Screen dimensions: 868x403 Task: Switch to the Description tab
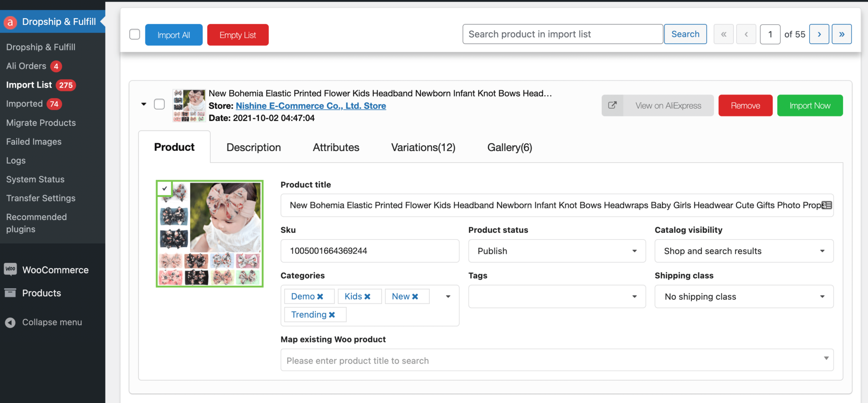click(x=253, y=147)
